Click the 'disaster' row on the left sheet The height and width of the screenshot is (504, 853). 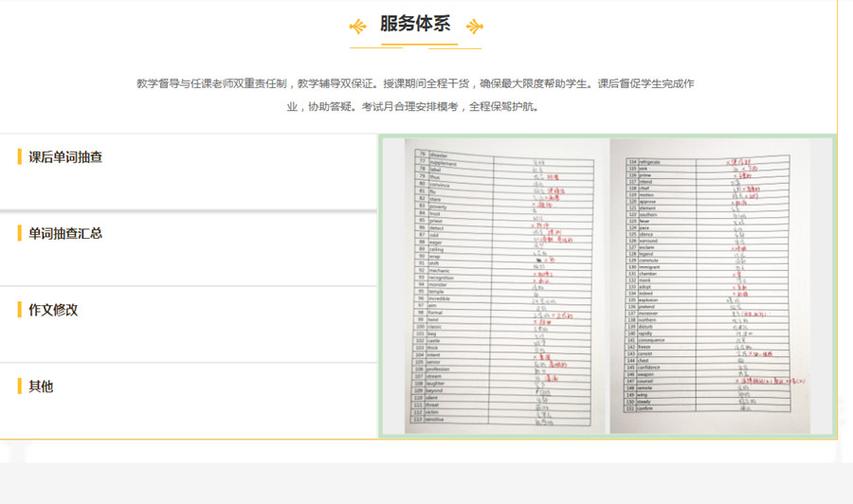(x=474, y=153)
